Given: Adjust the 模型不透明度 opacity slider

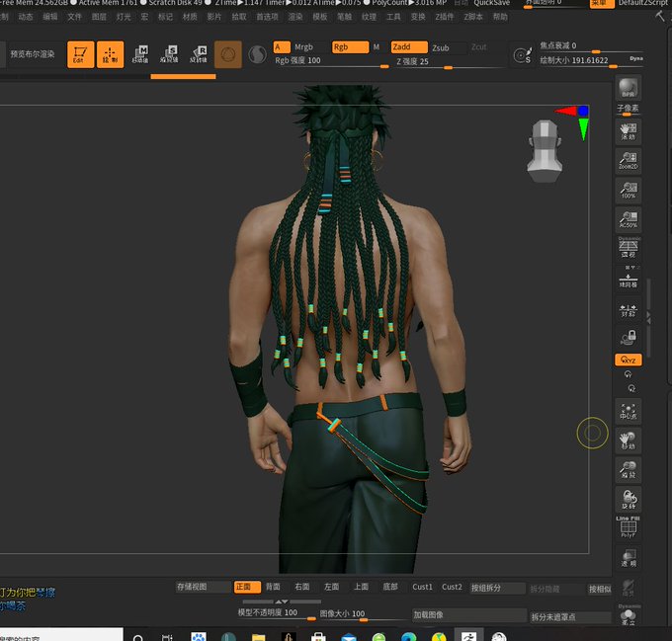Looking at the screenshot, I should [x=277, y=613].
